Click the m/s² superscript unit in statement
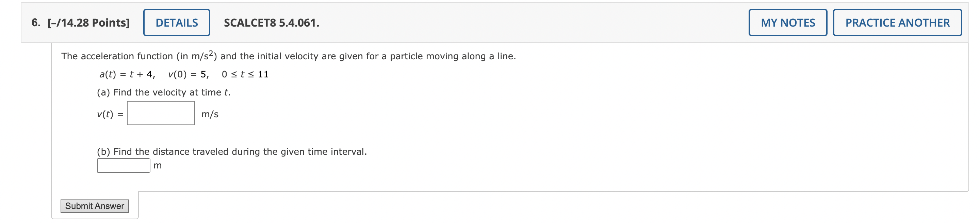Screen dimensions: 980x223 click(x=202, y=56)
